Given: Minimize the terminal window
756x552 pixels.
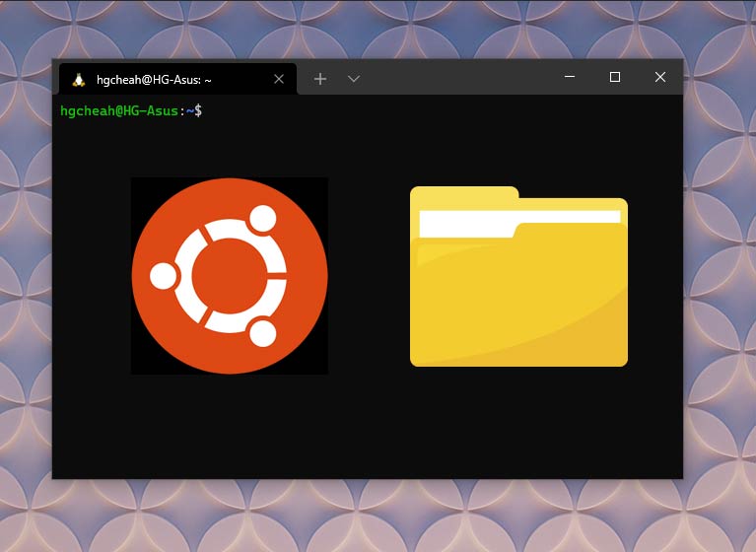Looking at the screenshot, I should tap(570, 77).
